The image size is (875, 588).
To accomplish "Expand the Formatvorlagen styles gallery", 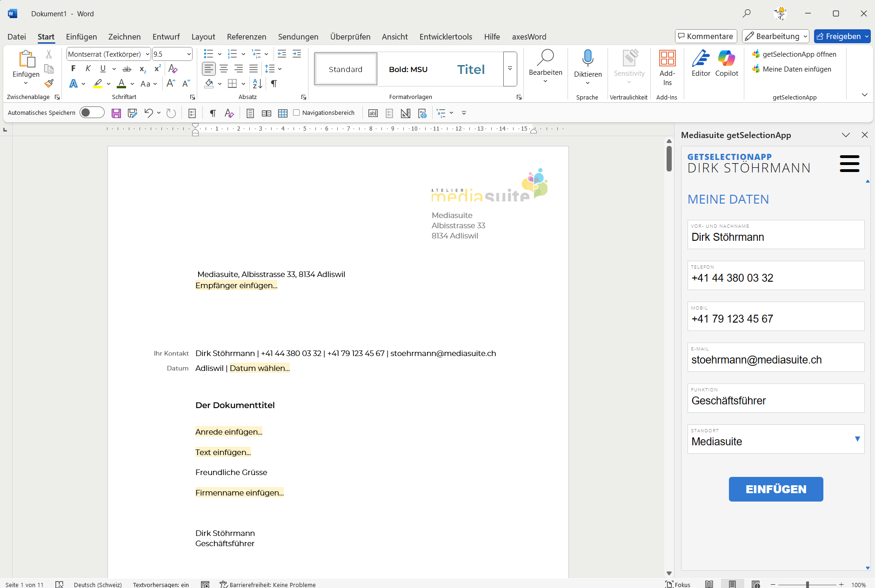I will 510,69.
